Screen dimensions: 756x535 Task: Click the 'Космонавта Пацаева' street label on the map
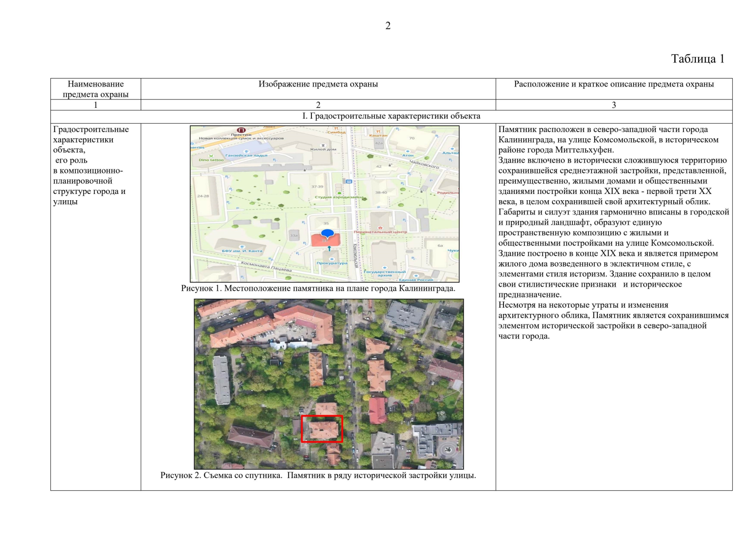(x=266, y=267)
